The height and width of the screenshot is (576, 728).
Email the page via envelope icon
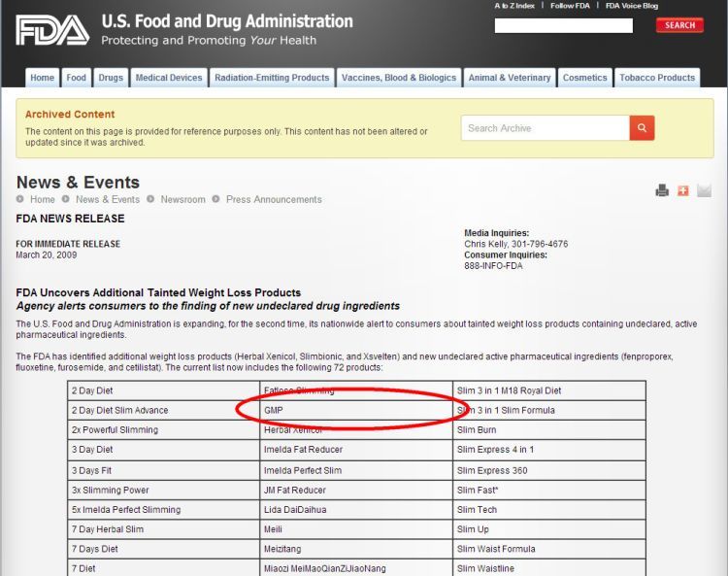[704, 190]
